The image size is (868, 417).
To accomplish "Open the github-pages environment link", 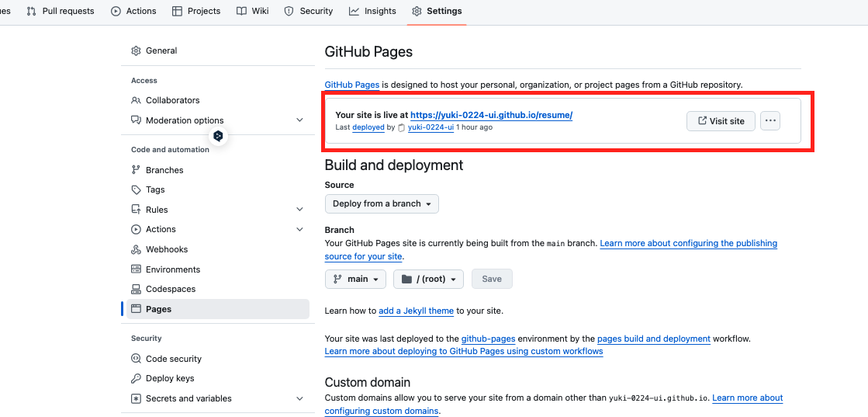I will click(489, 339).
